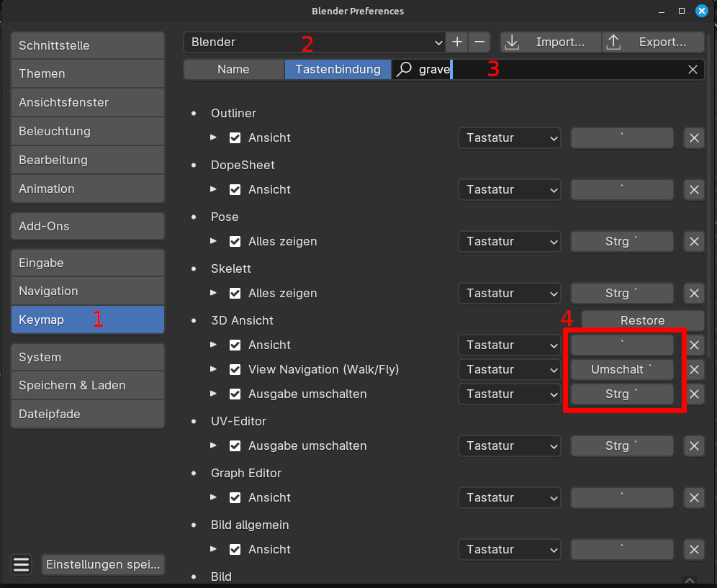The height and width of the screenshot is (588, 717).
Task: Remove DopeSheet Ansicht keymap entry
Action: (x=694, y=190)
